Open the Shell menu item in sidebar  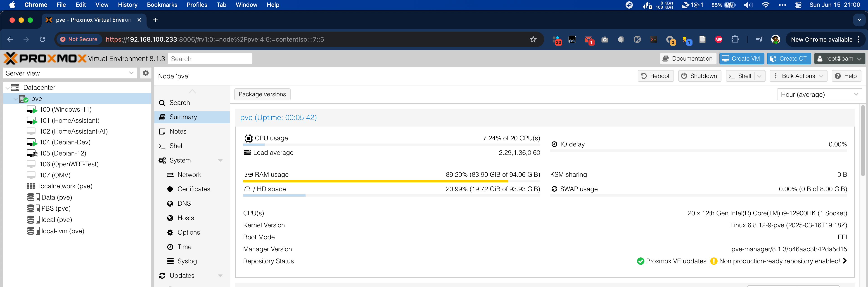pyautogui.click(x=192, y=146)
